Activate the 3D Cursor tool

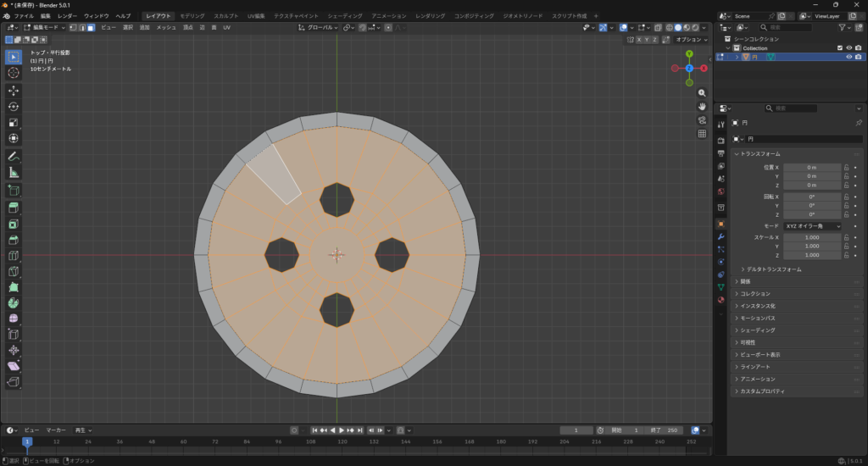(x=14, y=73)
